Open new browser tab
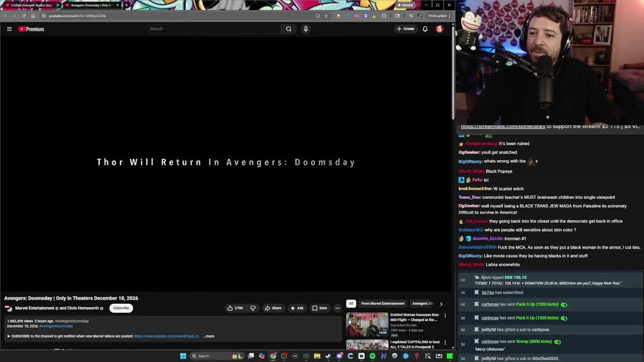 point(126,5)
